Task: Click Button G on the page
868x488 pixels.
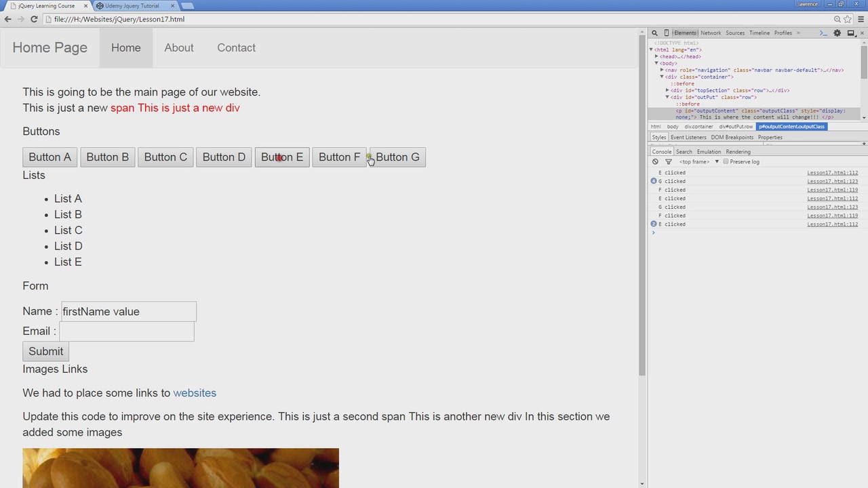Action: point(397,157)
